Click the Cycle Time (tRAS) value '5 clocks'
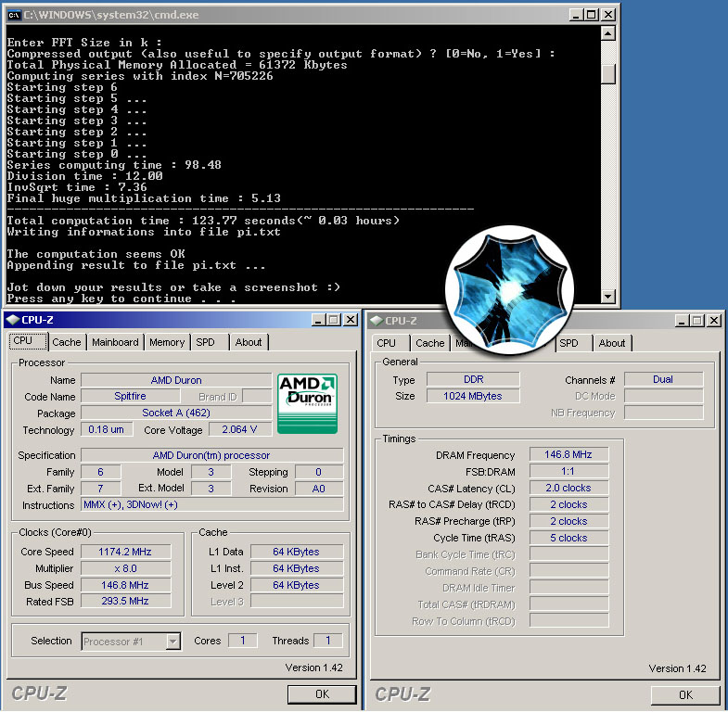The width and height of the screenshot is (728, 712). click(568, 538)
